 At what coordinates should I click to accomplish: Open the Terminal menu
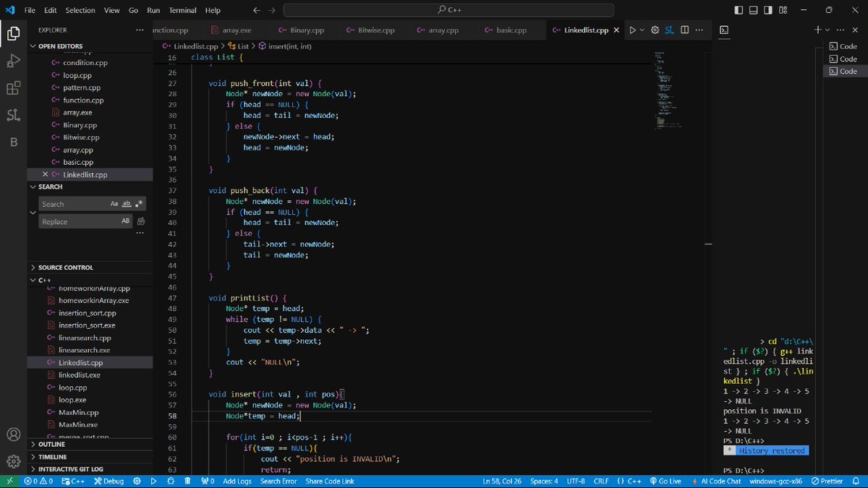pyautogui.click(x=183, y=10)
